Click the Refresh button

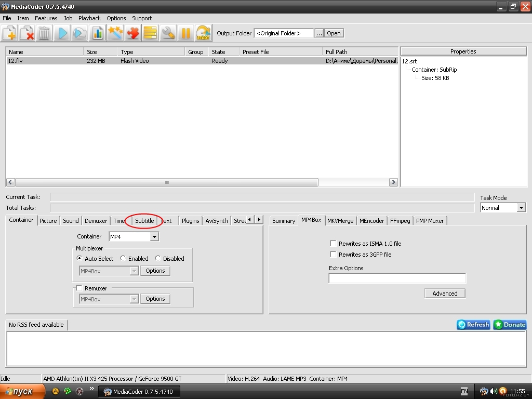tap(473, 325)
